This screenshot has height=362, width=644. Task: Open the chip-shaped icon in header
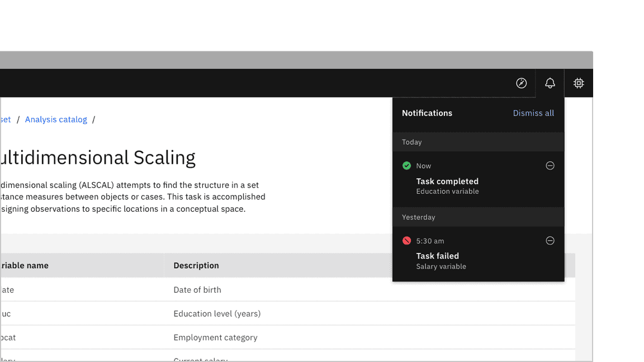[x=579, y=83]
